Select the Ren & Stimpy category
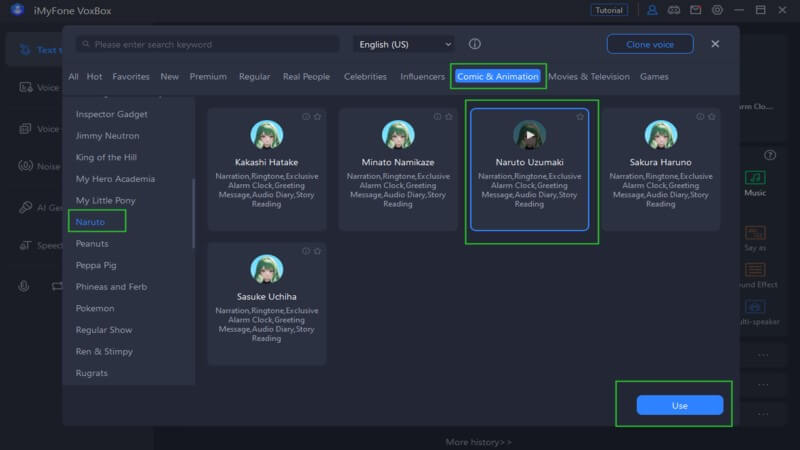 [x=104, y=352]
